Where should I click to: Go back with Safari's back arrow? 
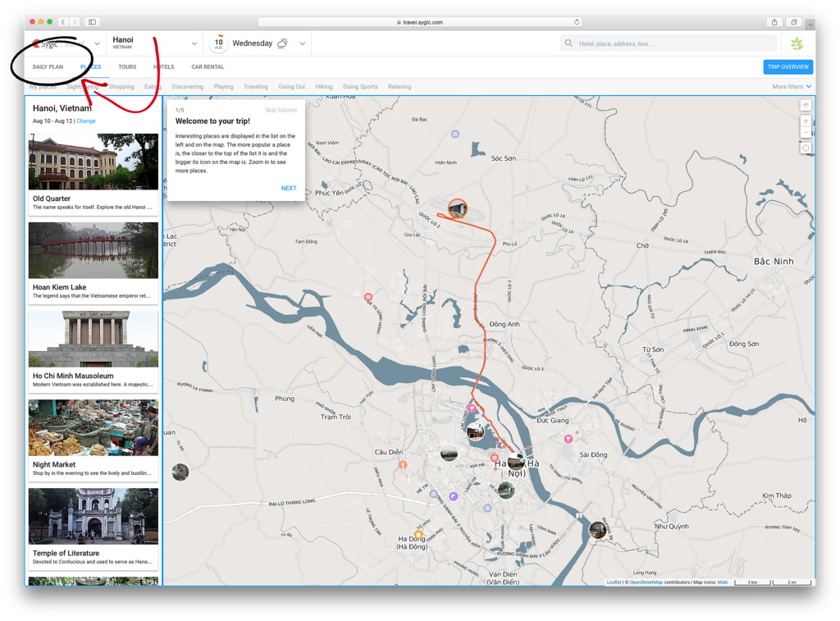point(63,22)
